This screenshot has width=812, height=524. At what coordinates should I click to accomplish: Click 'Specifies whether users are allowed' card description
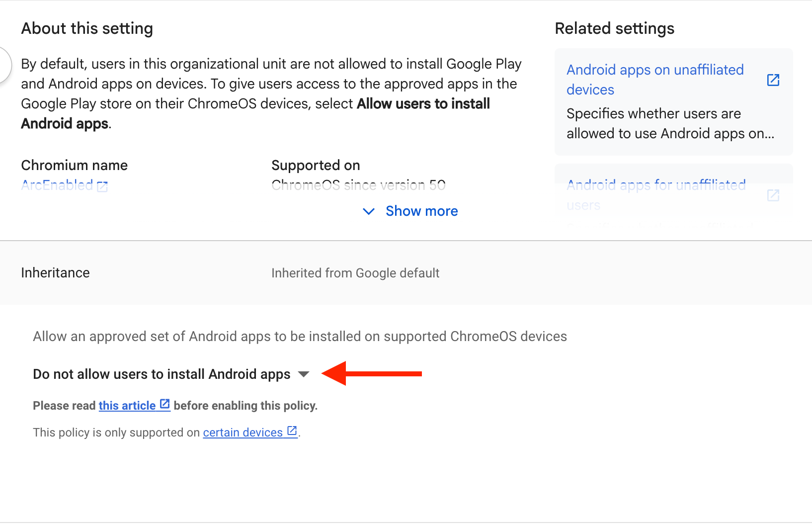670,124
